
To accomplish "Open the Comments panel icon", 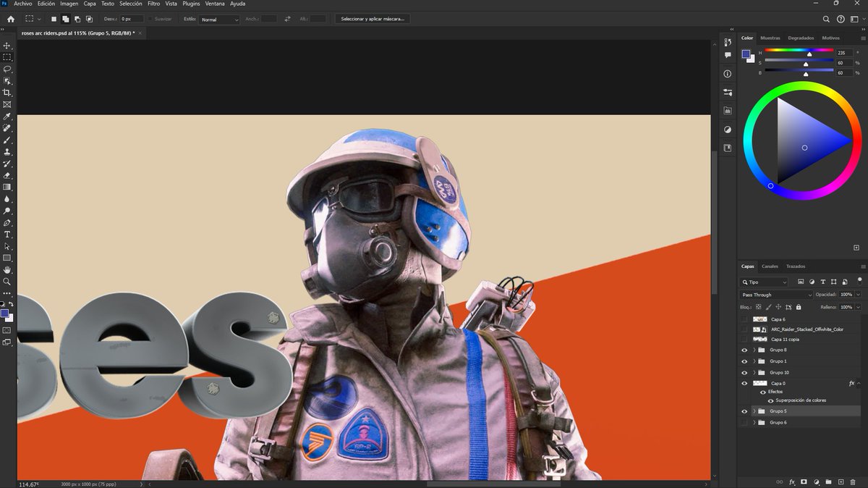I will 728,55.
